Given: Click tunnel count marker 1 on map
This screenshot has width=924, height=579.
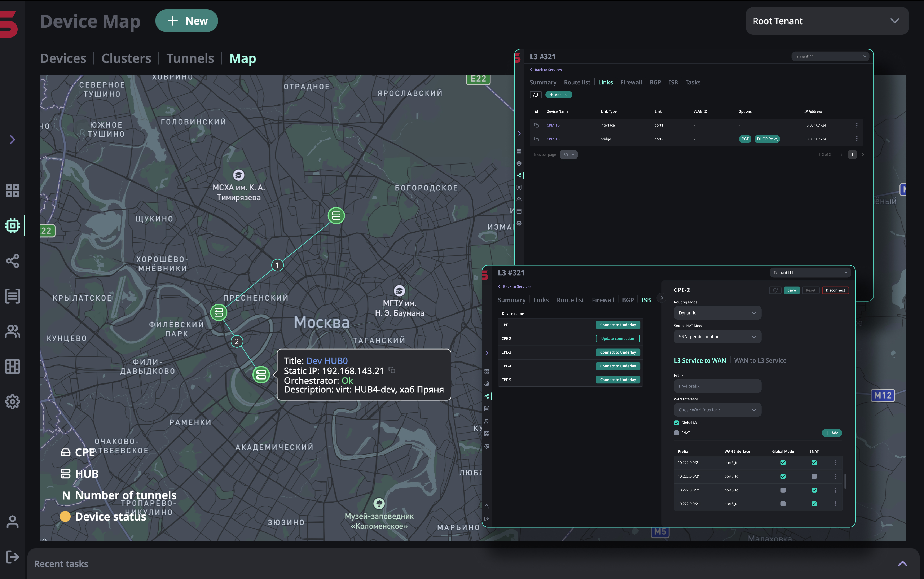Looking at the screenshot, I should [x=277, y=265].
